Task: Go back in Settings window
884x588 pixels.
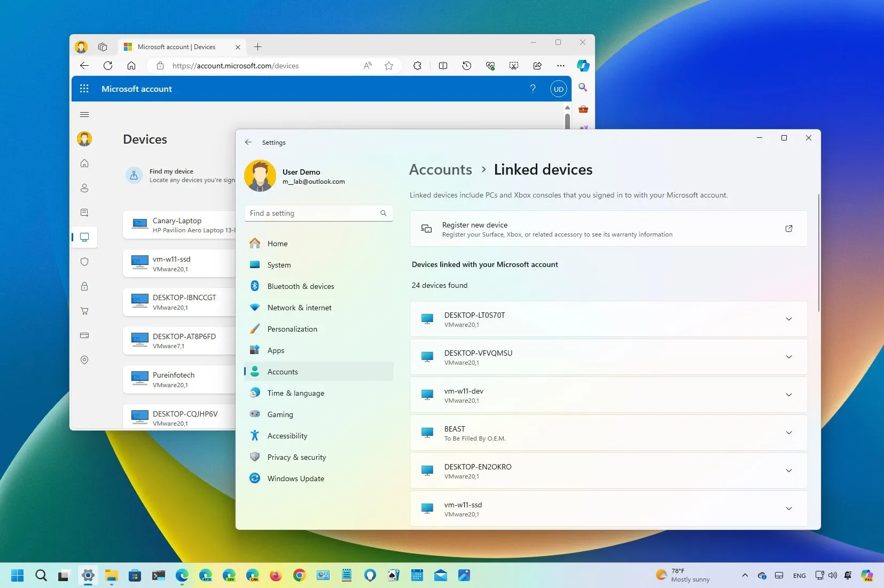Action: (248, 143)
